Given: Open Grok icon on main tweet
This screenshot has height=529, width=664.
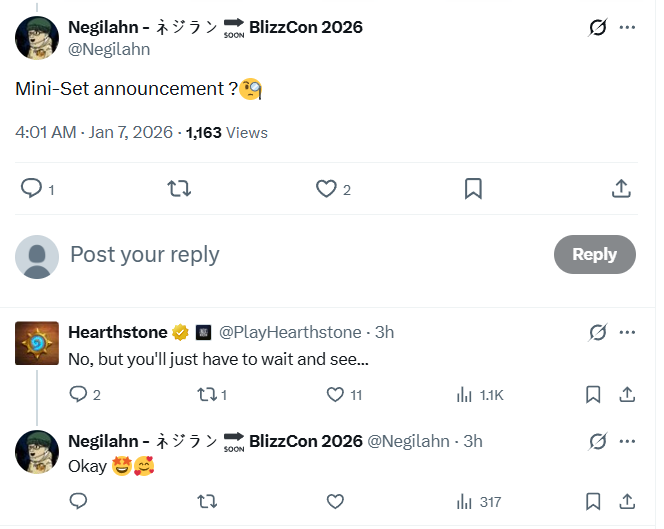Looking at the screenshot, I should pos(597,28).
